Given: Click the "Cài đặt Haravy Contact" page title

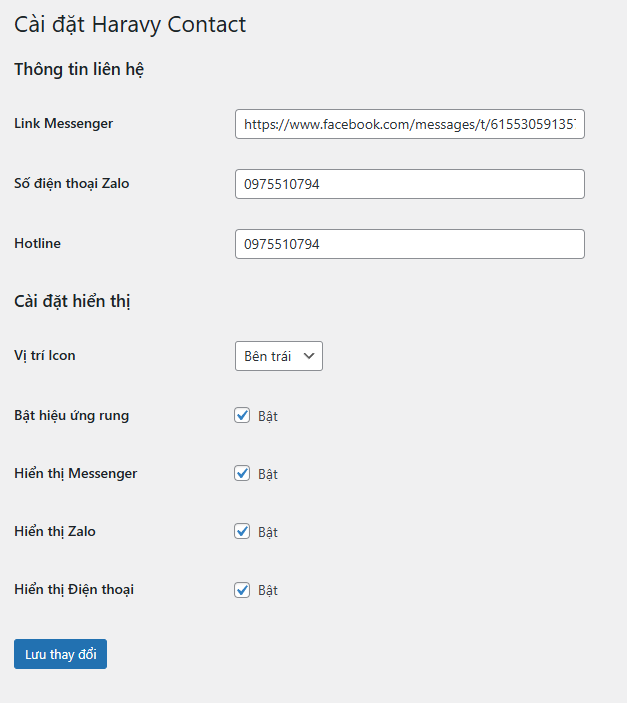Looking at the screenshot, I should (130, 25).
